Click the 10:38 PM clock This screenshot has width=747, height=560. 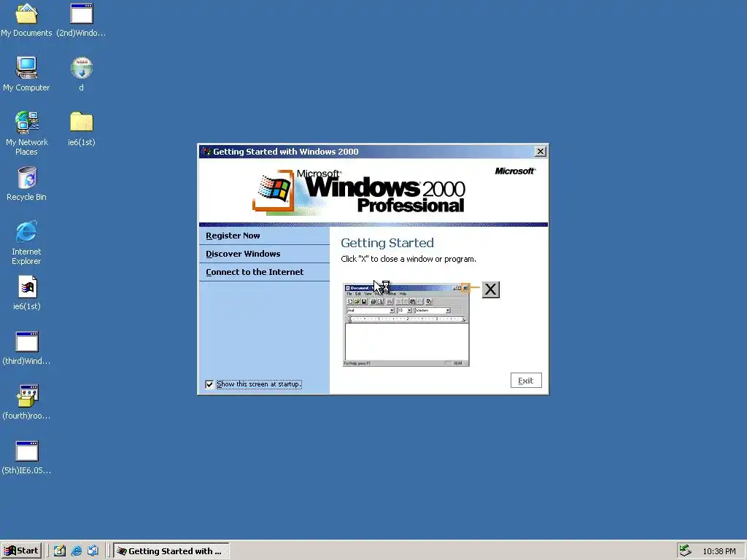click(719, 551)
